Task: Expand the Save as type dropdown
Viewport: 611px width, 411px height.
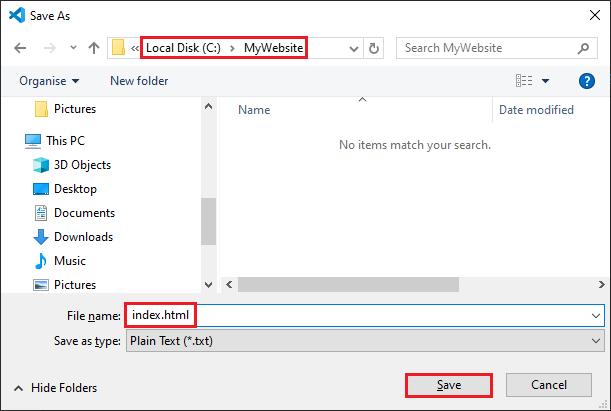Action: click(x=596, y=341)
